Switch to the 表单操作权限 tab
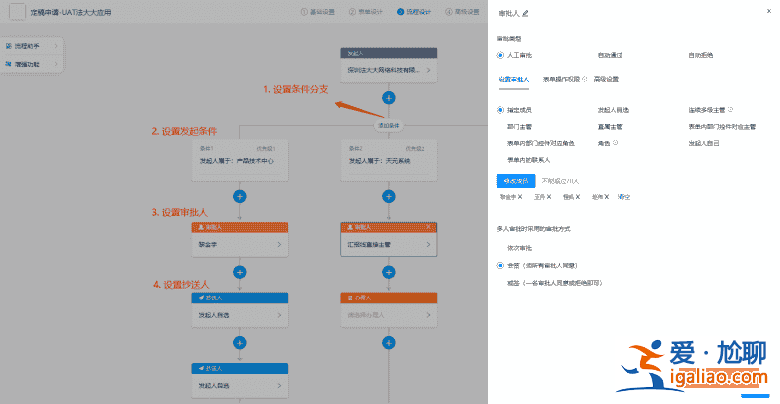 tap(561, 79)
